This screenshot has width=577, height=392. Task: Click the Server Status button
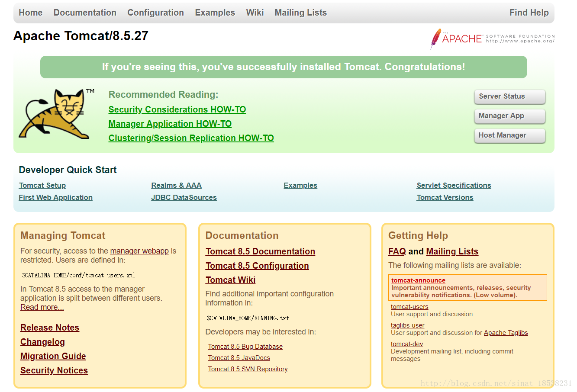(x=510, y=96)
